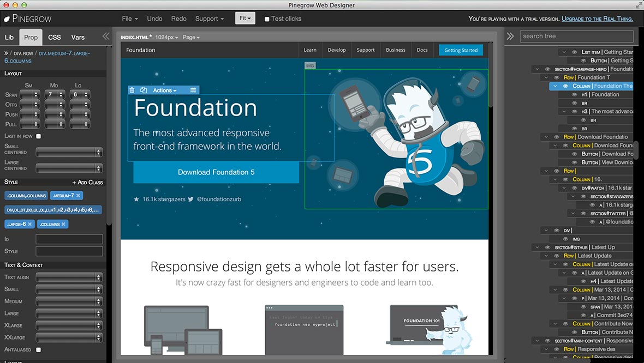This screenshot has height=363, width=644.
Task: Toggle the eye for Button Contribute N row
Action: coord(574,332)
